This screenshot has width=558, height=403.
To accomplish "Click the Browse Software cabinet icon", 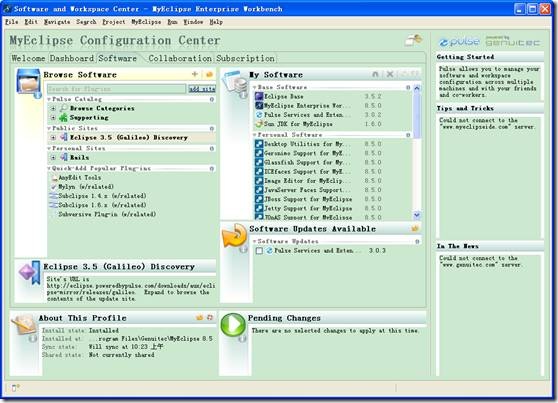I will [28, 82].
